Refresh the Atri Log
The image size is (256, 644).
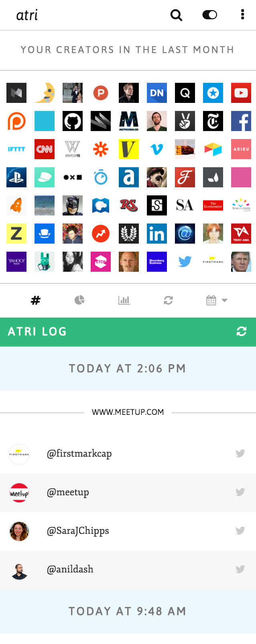pyautogui.click(x=242, y=331)
